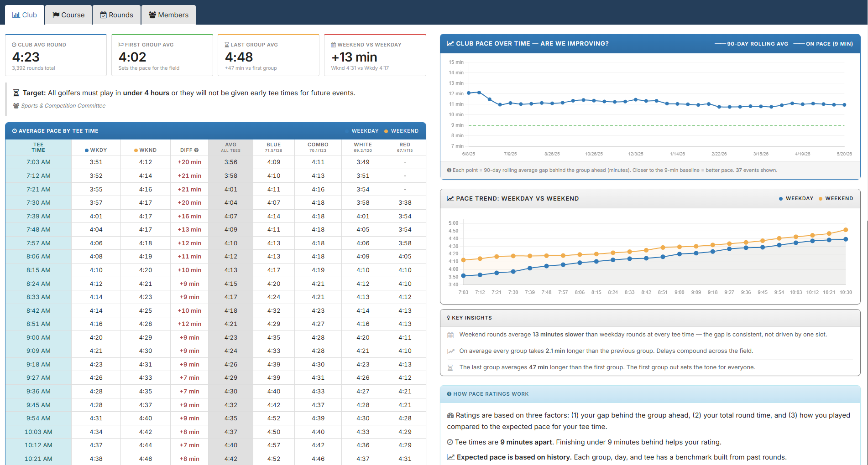The image size is (868, 465).
Task: Toggle the 90-Day Rolling Avg legend series
Action: (x=751, y=44)
